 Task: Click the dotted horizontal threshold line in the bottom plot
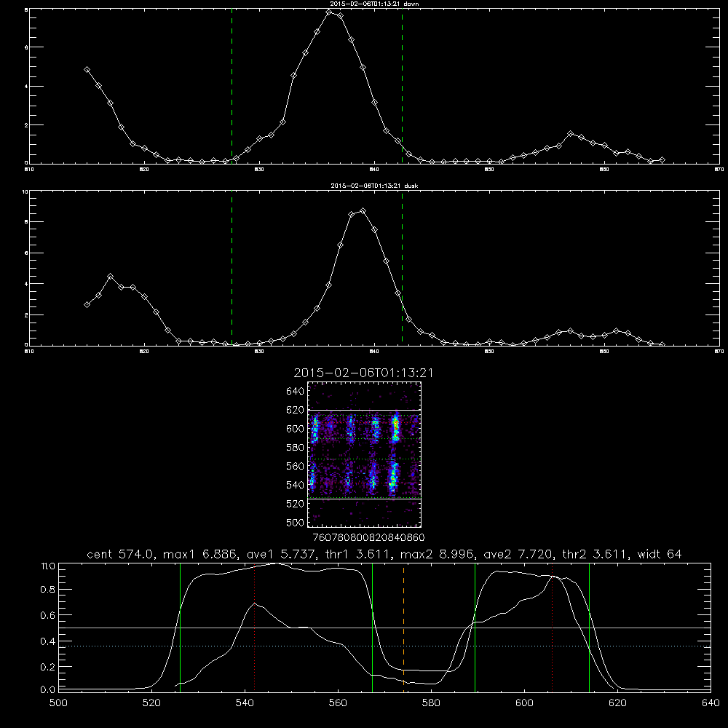[384, 646]
